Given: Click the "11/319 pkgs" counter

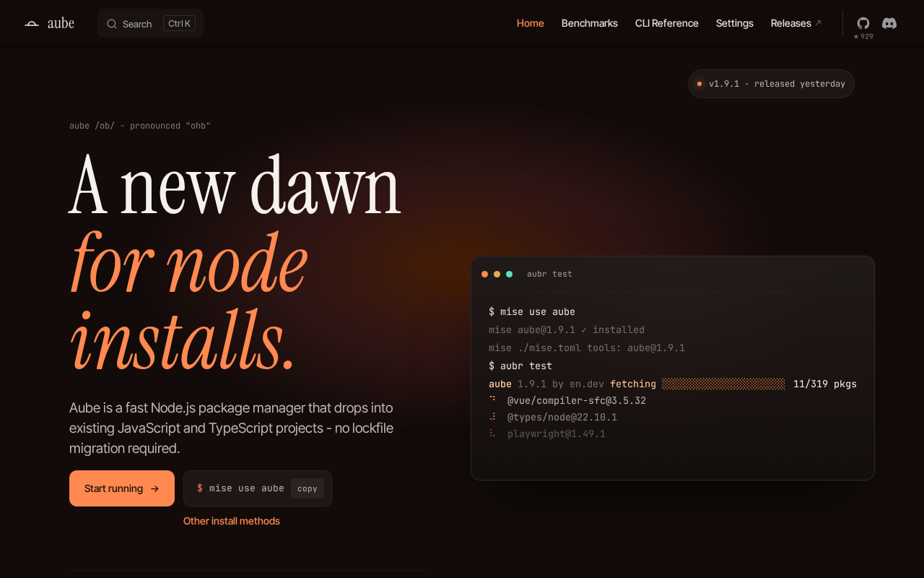Looking at the screenshot, I should [825, 384].
